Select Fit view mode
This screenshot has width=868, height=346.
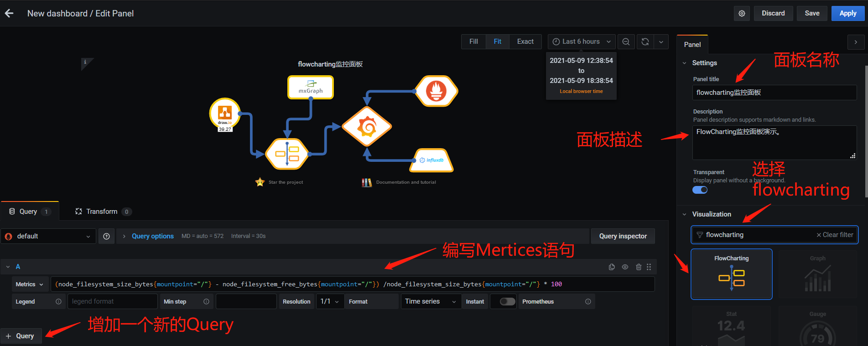[x=497, y=41]
